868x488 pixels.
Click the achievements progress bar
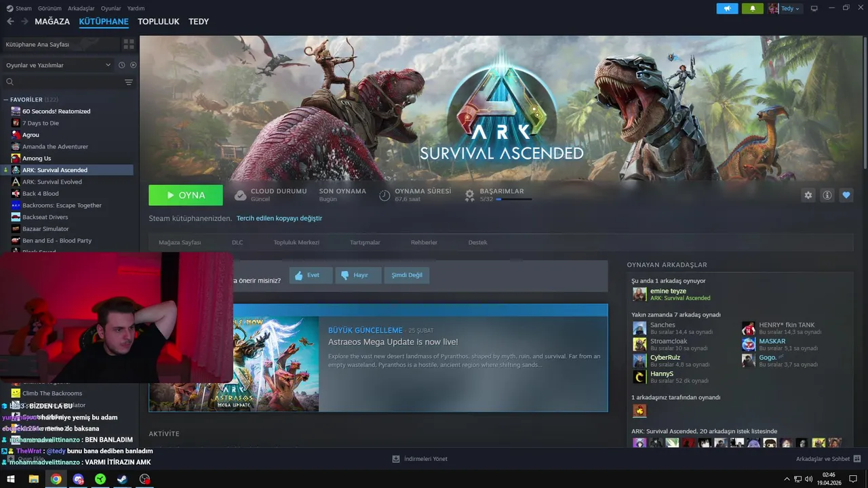[513, 199]
